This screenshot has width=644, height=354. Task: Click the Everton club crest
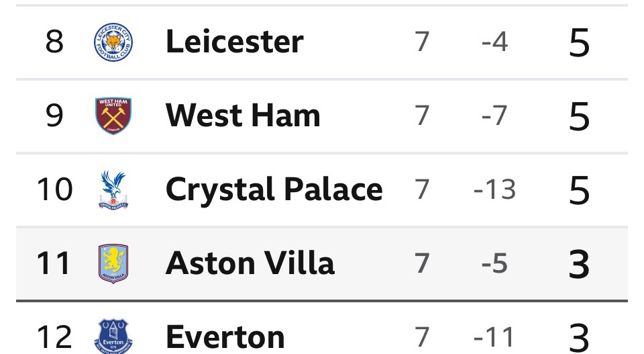(113, 335)
